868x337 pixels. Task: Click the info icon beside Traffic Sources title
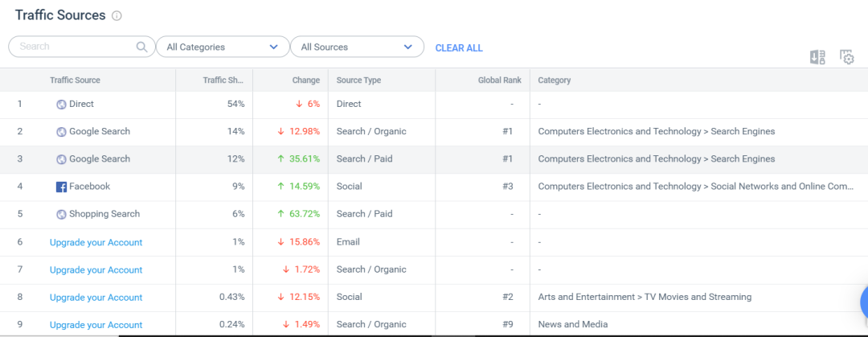click(x=117, y=16)
